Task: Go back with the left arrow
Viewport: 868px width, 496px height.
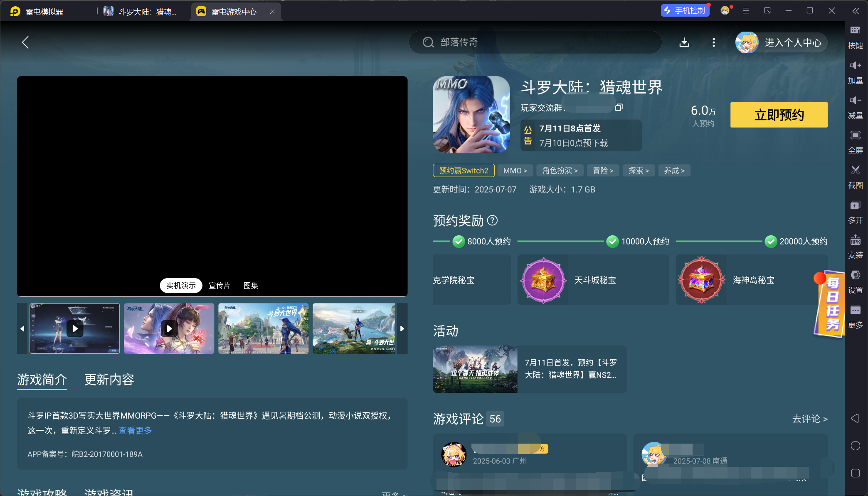Action: click(25, 42)
